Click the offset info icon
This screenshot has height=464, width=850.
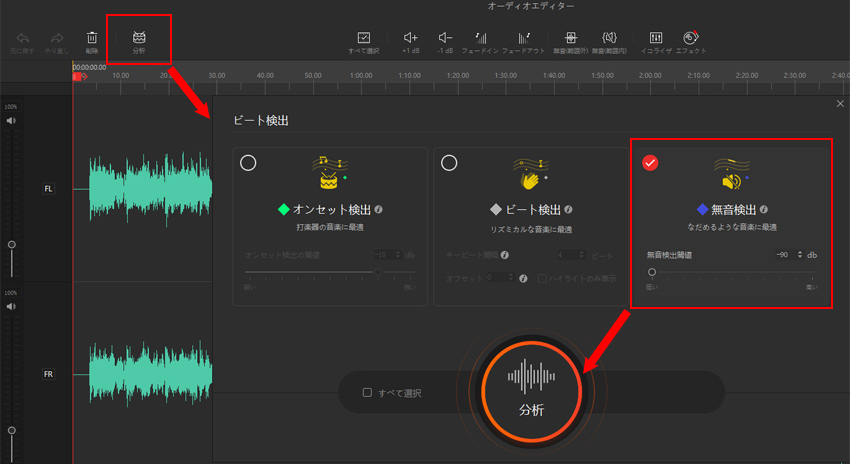523,279
